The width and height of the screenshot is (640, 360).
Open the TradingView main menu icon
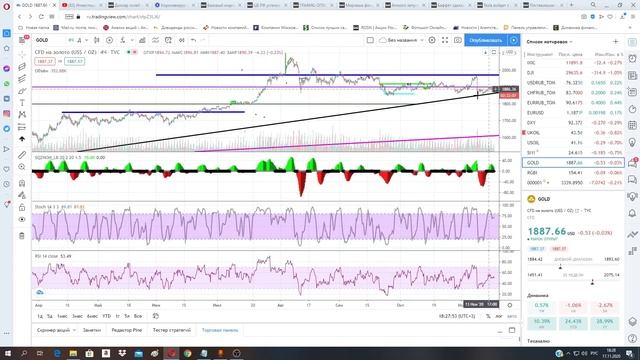coord(23,40)
